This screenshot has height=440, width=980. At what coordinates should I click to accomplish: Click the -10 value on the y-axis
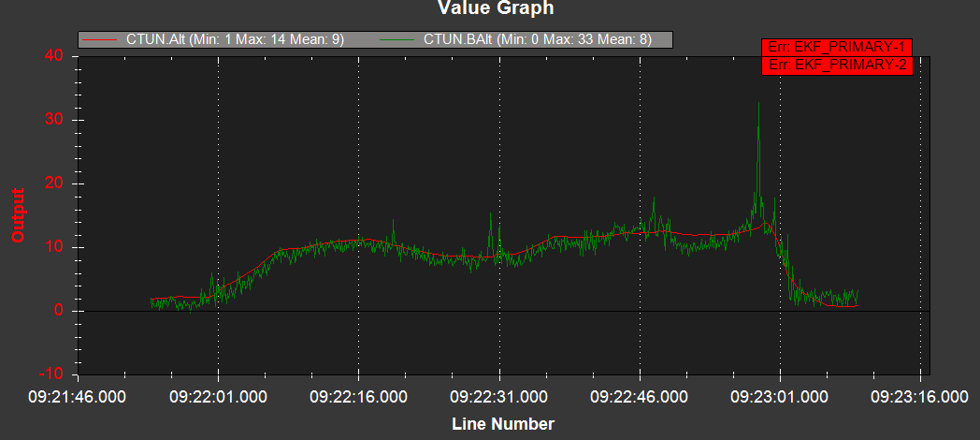coord(51,374)
